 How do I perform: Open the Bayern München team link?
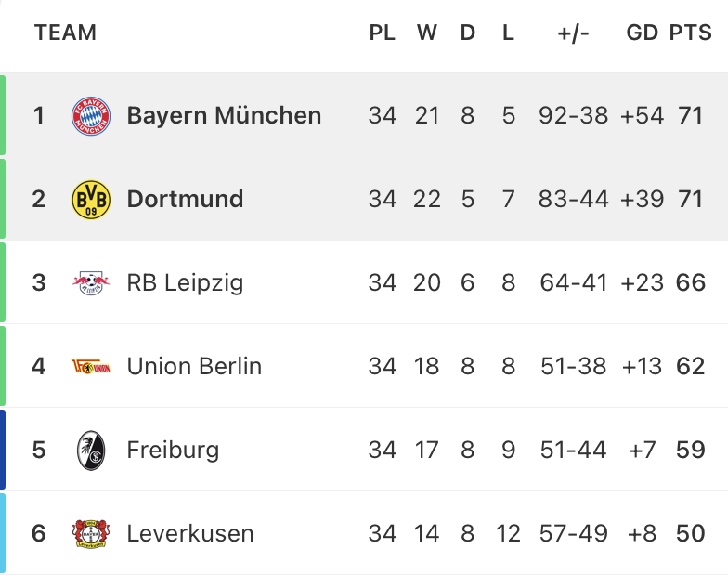[x=224, y=115]
